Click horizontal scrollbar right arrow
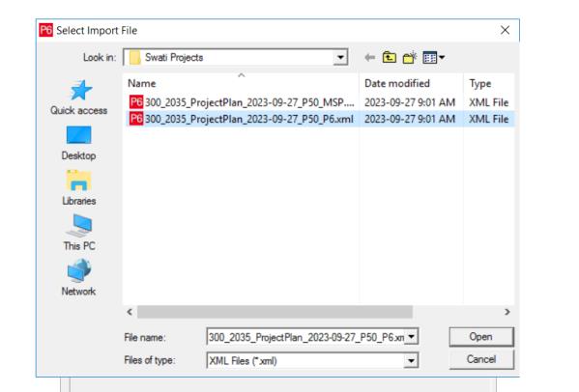This screenshot has width=579, height=392. (x=507, y=312)
